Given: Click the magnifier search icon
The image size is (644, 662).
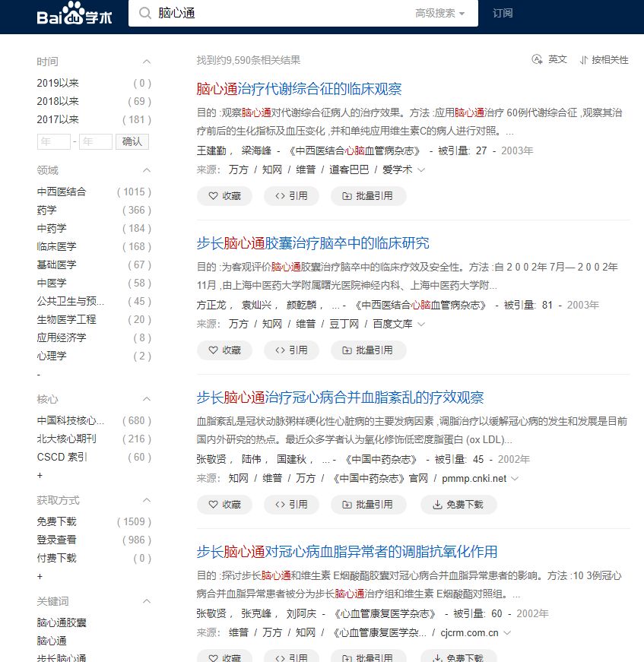Looking at the screenshot, I should pyautogui.click(x=145, y=13).
